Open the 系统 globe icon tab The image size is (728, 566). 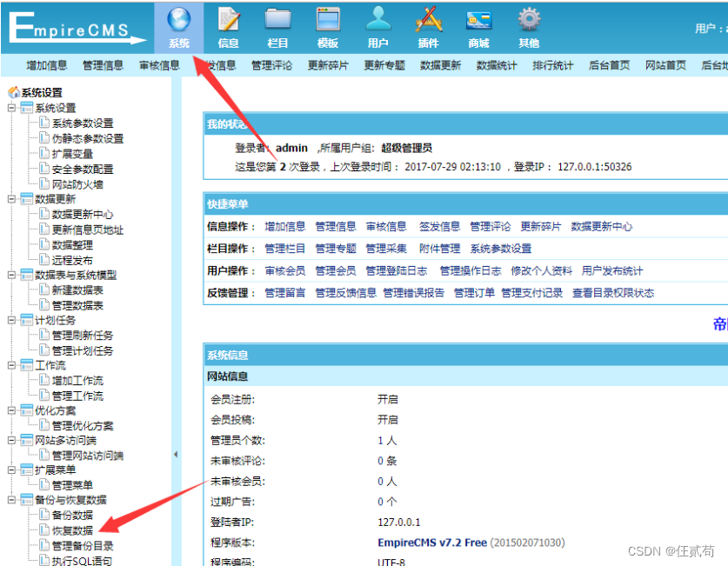pyautogui.click(x=179, y=28)
